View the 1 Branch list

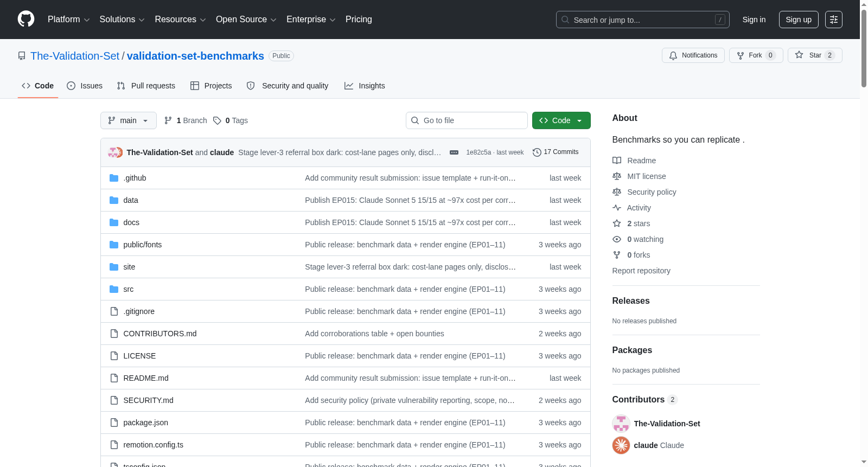point(186,120)
